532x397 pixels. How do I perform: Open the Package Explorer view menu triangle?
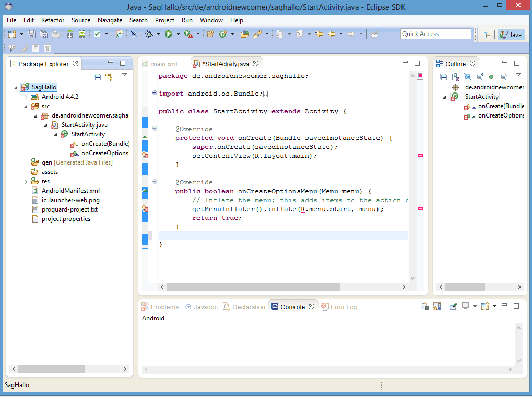pos(124,75)
